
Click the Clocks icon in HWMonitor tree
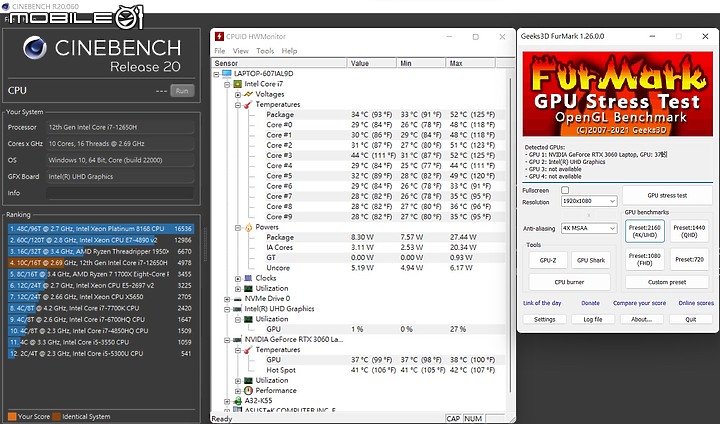click(x=248, y=278)
